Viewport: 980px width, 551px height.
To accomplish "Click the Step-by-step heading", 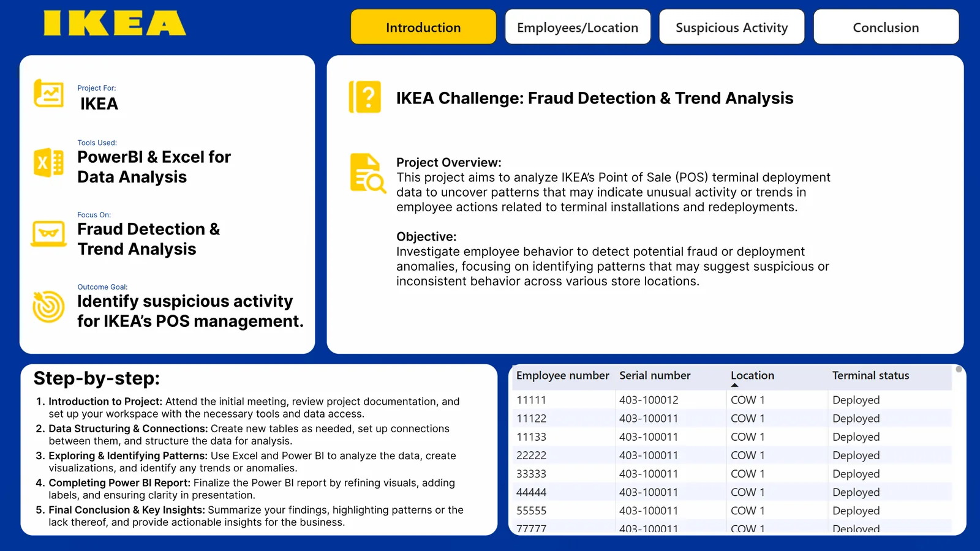I will 97,378.
